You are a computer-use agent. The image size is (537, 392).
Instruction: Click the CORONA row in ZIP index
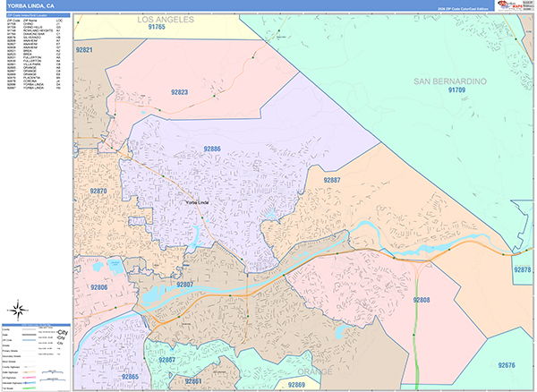(34, 81)
